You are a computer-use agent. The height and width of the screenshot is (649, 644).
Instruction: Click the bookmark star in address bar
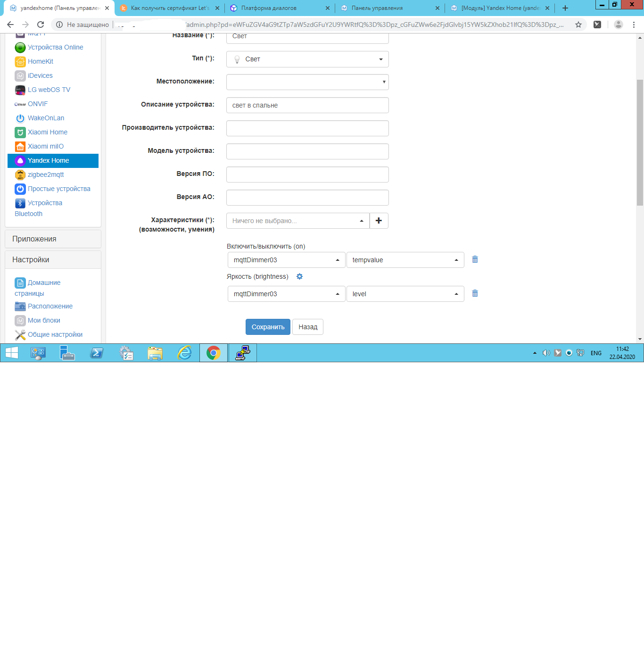click(578, 25)
